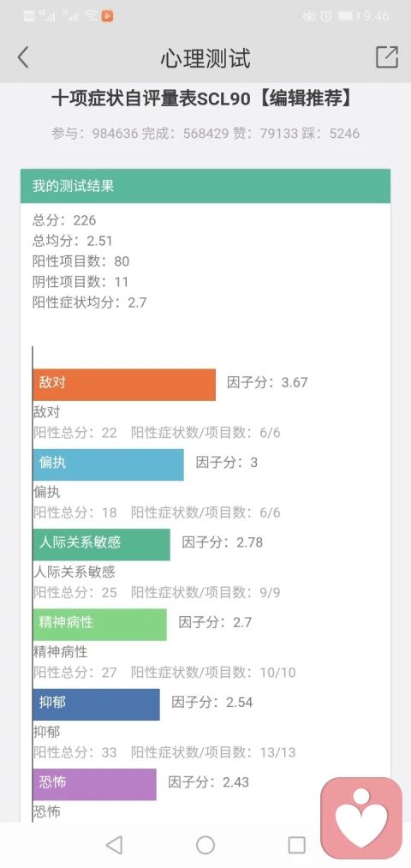Tap the Android home circle button
The width and height of the screenshot is (411, 868).
click(205, 845)
